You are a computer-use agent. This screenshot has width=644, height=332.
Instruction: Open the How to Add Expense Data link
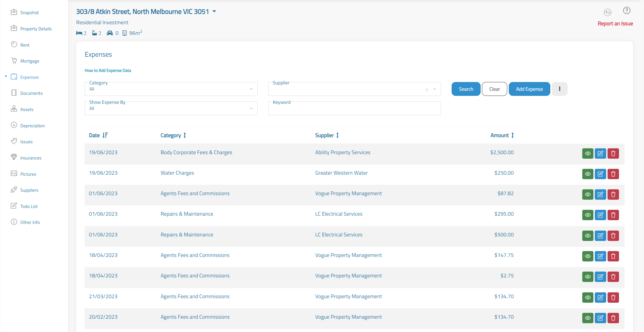tap(108, 71)
